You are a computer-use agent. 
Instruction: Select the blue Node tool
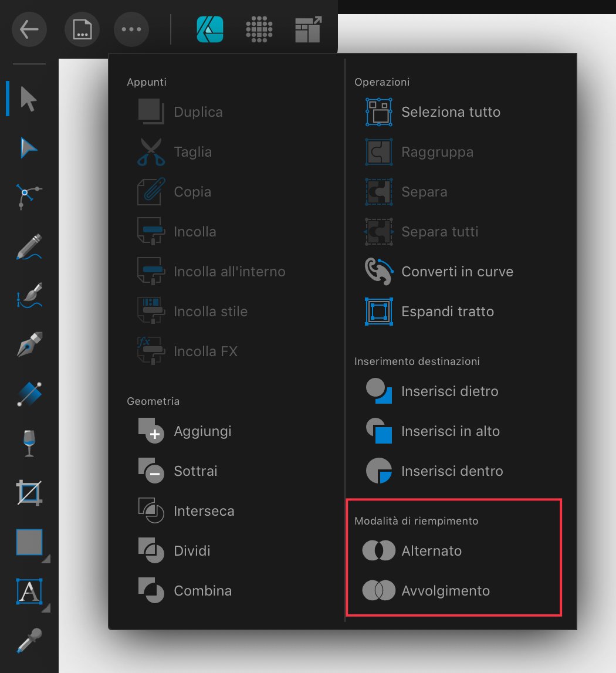point(28,148)
